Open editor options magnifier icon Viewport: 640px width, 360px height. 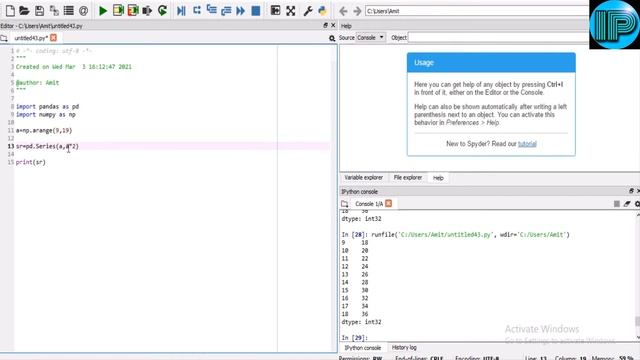pyautogui.click(x=332, y=38)
